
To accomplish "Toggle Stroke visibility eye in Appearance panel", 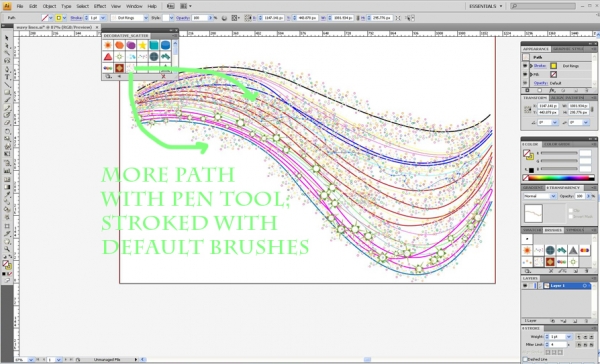I will point(525,66).
